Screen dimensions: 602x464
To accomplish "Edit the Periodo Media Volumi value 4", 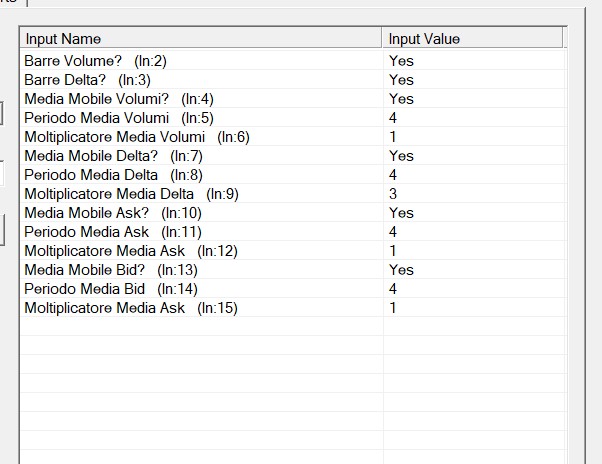I will point(394,118).
